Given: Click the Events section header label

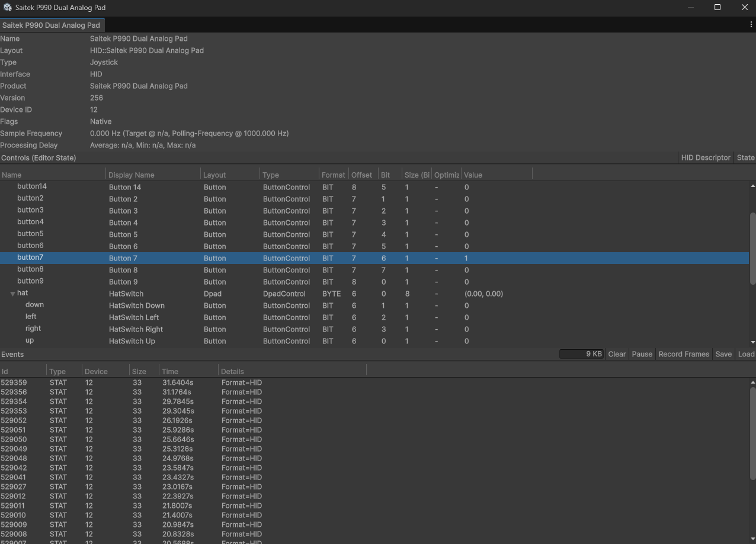Looking at the screenshot, I should (12, 354).
